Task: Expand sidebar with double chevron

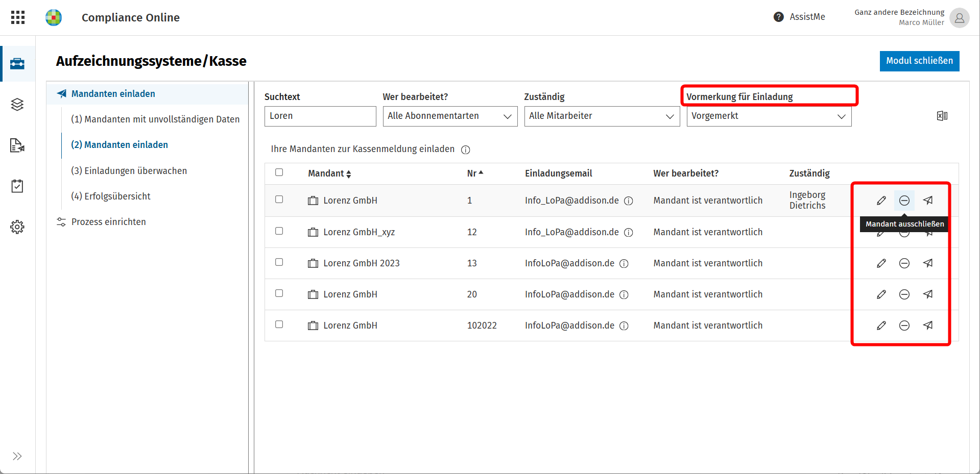Action: coord(17,456)
